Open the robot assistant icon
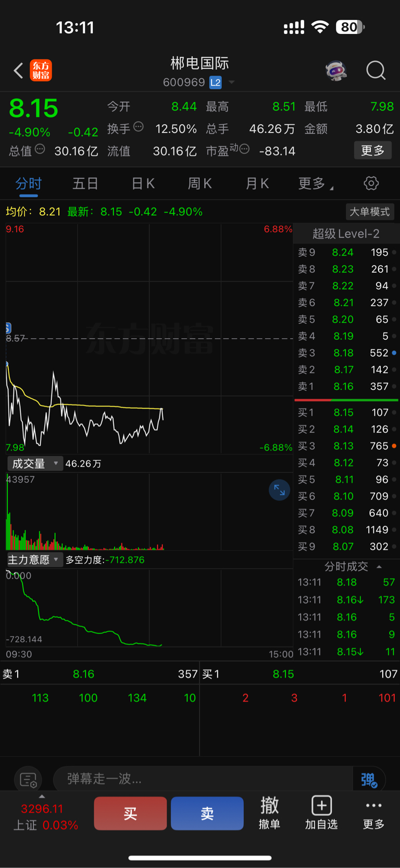 click(x=336, y=70)
